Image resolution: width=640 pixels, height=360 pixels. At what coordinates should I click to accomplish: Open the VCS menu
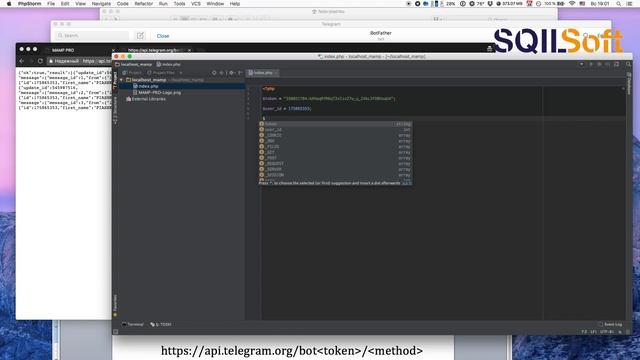click(x=196, y=4)
